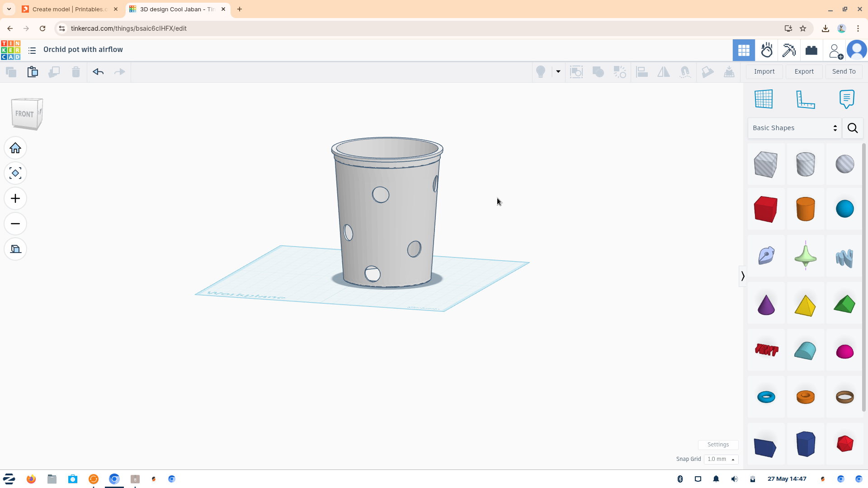
Task: Collapse the shapes panel with chevron
Action: point(743,276)
